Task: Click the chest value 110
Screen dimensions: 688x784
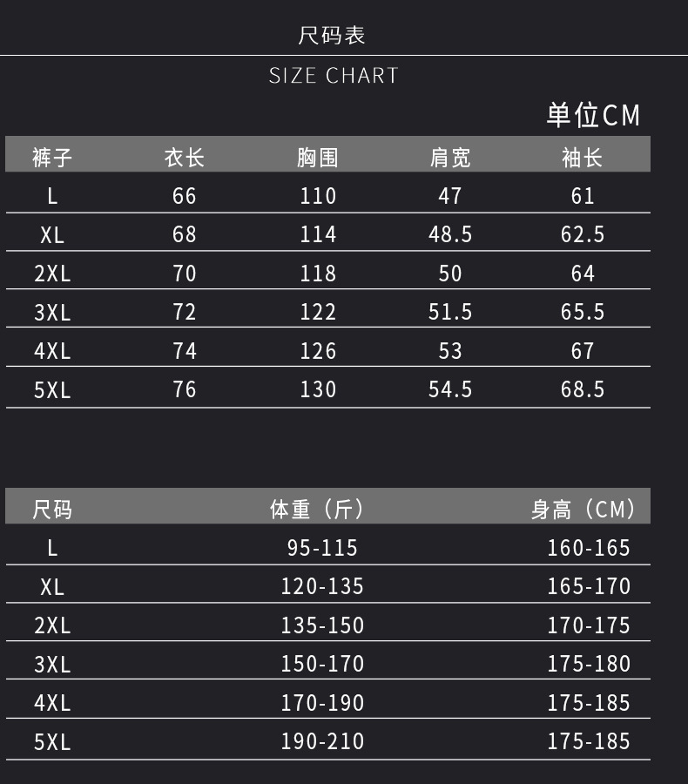Action: pos(318,196)
